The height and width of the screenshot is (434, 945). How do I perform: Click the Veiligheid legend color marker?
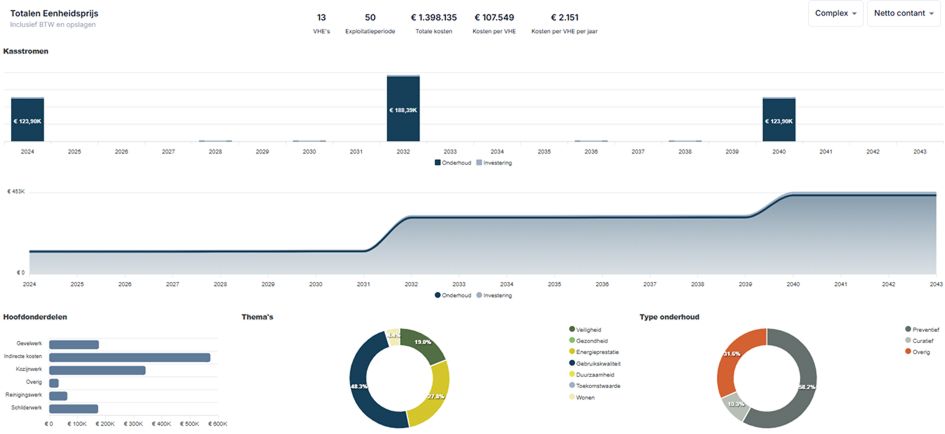pos(572,329)
